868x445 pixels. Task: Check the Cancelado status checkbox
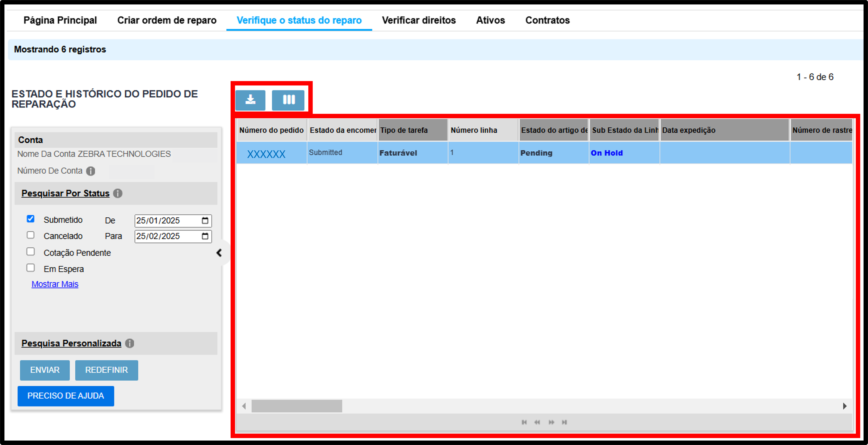click(x=31, y=235)
